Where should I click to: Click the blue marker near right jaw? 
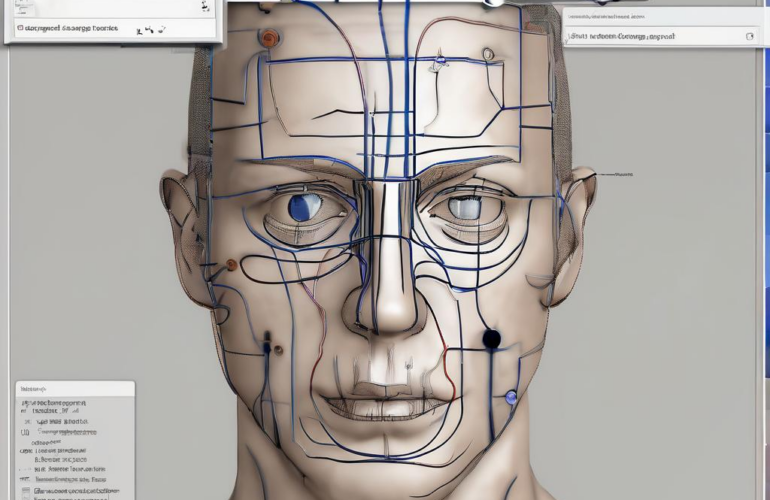(511, 397)
